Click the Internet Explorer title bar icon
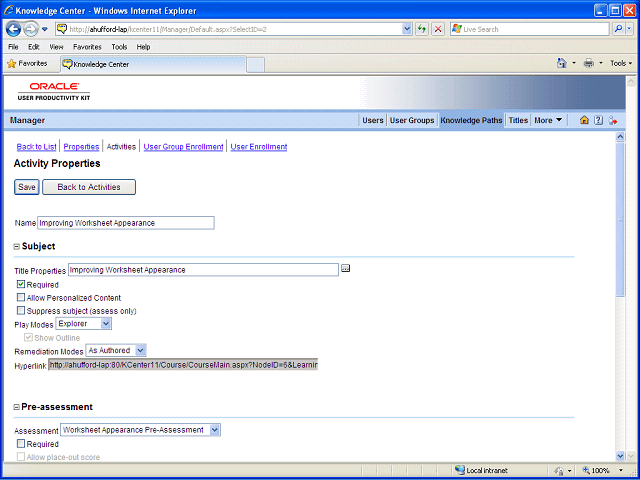 coord(9,11)
